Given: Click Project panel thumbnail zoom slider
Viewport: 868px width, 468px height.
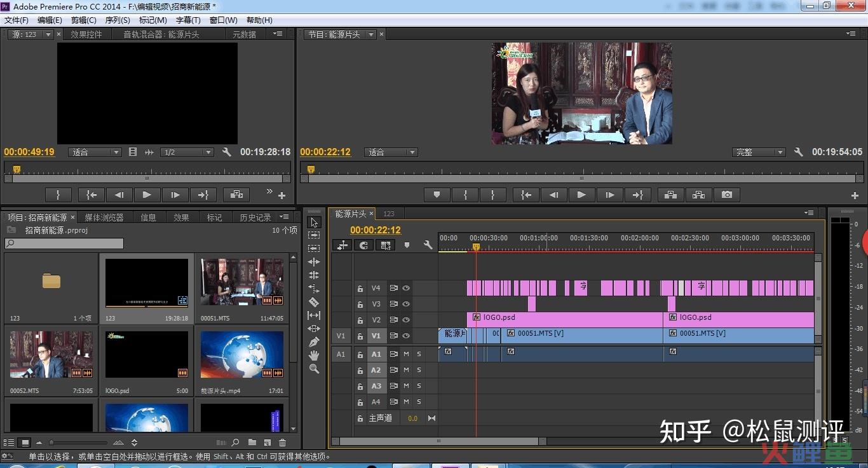Looking at the screenshot, I should click(78, 443).
